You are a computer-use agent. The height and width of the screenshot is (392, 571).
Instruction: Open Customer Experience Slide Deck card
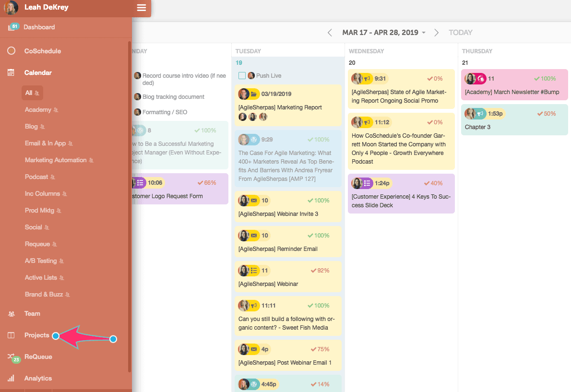(401, 201)
